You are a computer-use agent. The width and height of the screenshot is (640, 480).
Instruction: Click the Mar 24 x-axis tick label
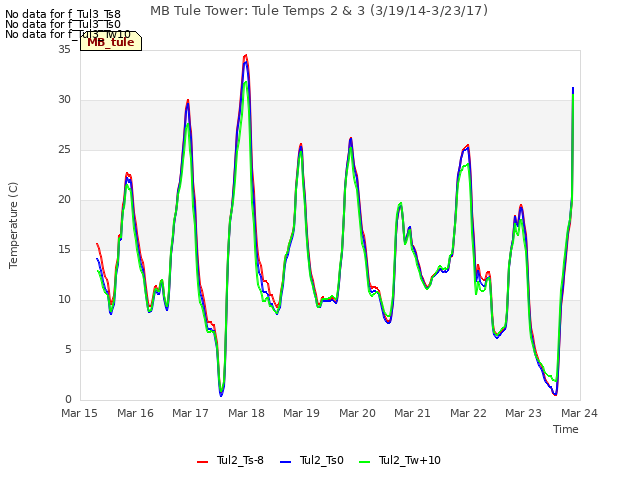click(x=580, y=413)
